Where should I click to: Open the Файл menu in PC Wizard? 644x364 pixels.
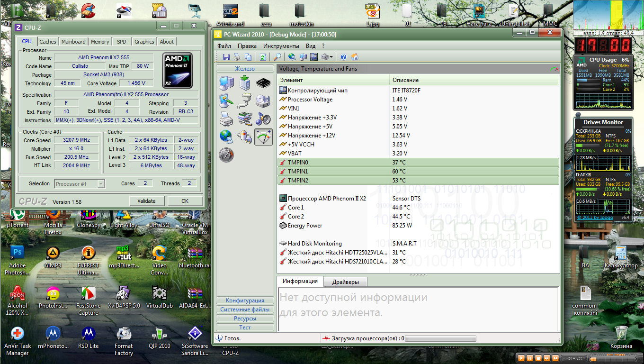point(224,46)
